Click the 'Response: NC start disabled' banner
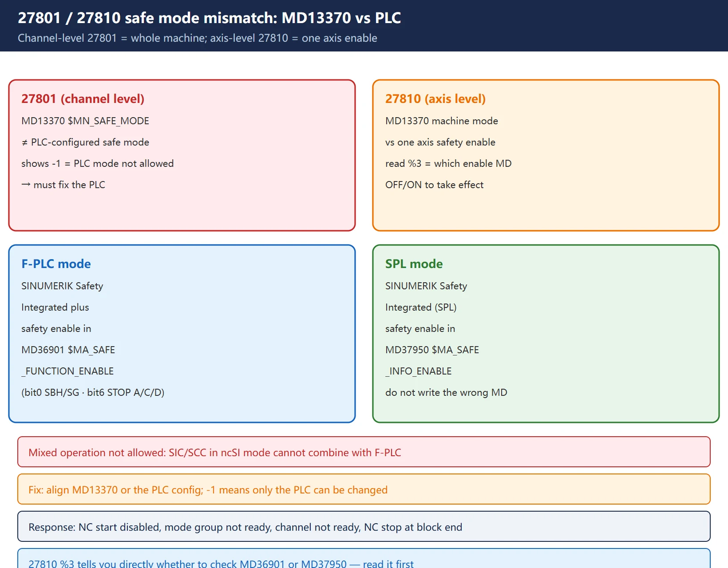Viewport: 728px width, 568px height. 364,526
